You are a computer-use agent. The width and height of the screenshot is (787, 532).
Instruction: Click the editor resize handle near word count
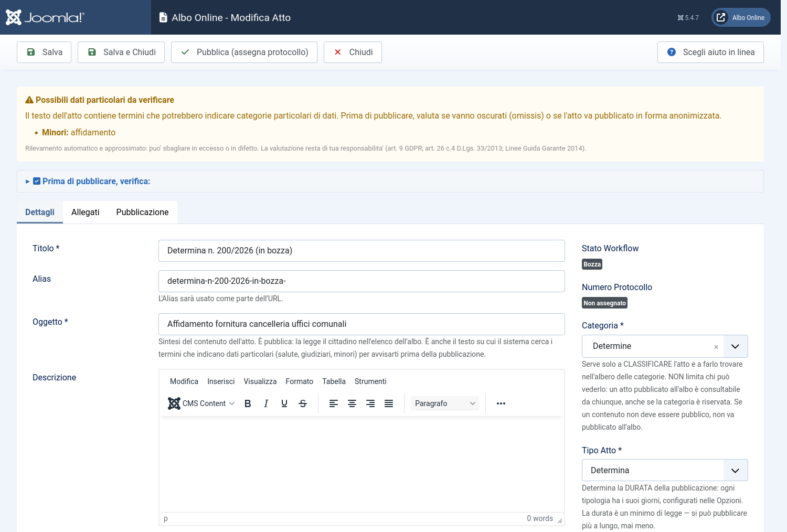pyautogui.click(x=560, y=520)
